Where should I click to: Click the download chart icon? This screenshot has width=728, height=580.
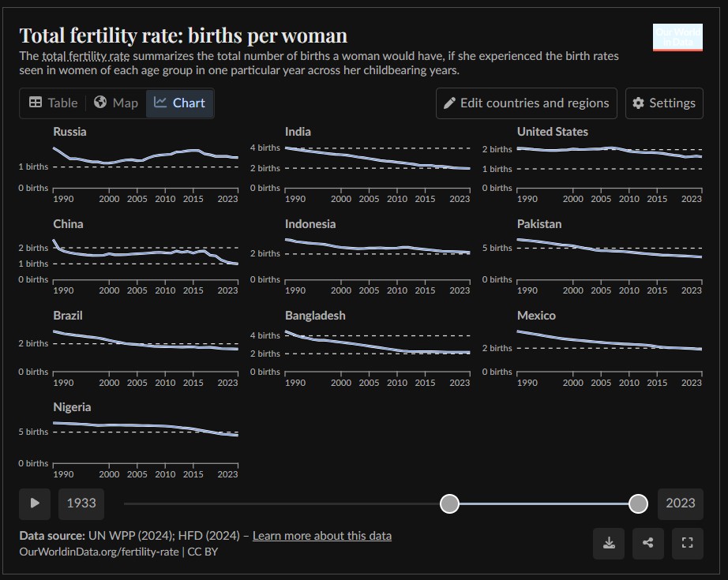[x=609, y=543]
